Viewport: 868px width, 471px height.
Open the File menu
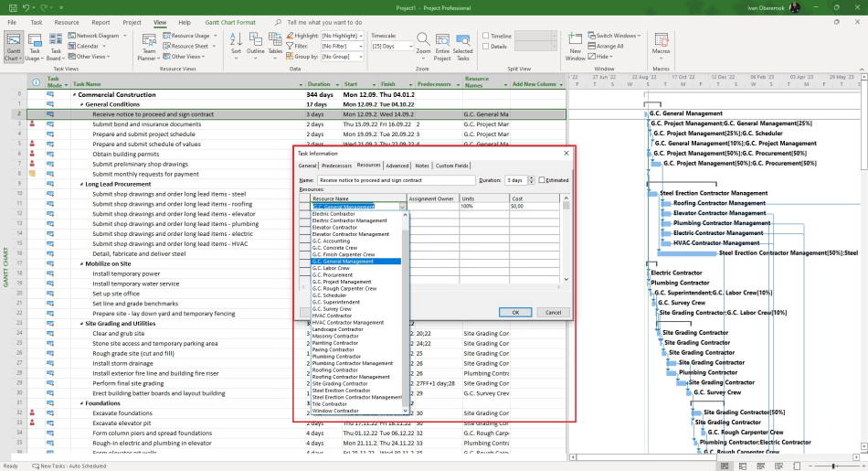tap(12, 22)
